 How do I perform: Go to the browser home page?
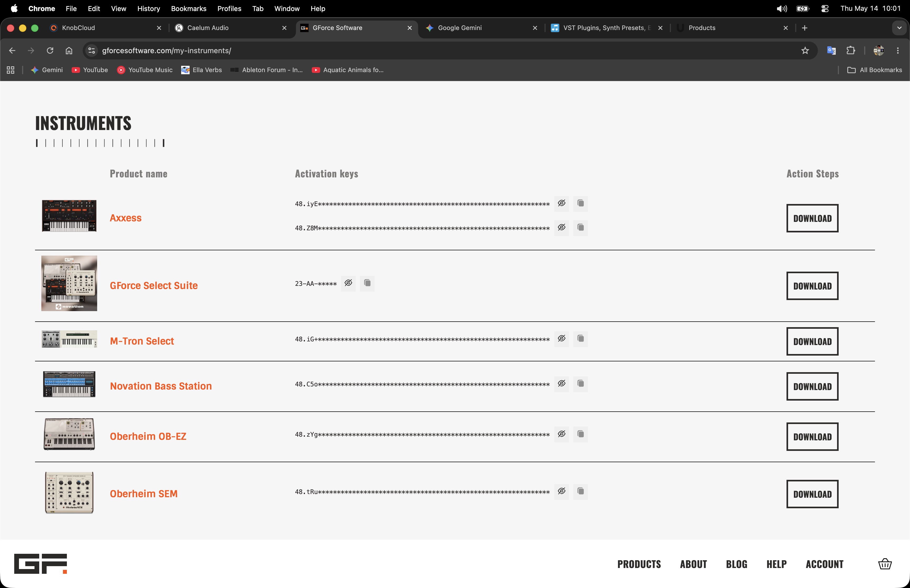pos(69,50)
